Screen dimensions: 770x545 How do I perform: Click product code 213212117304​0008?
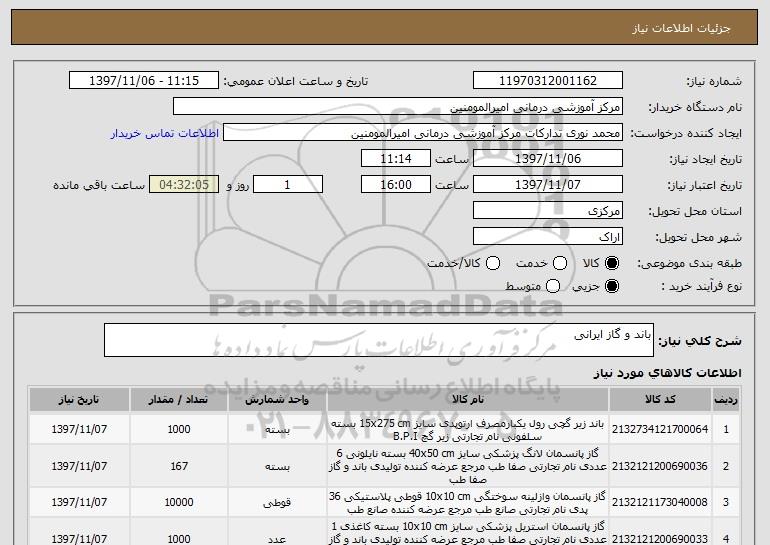[660, 502]
